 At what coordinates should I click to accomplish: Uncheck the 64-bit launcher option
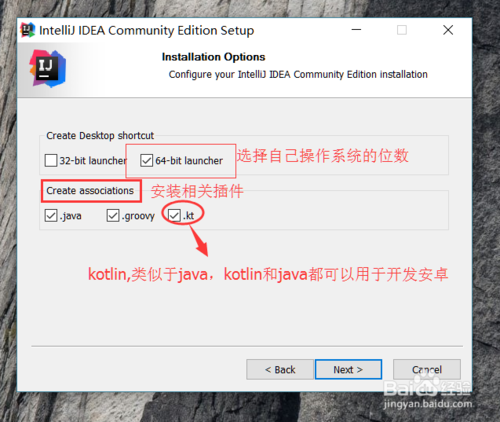[x=146, y=160]
